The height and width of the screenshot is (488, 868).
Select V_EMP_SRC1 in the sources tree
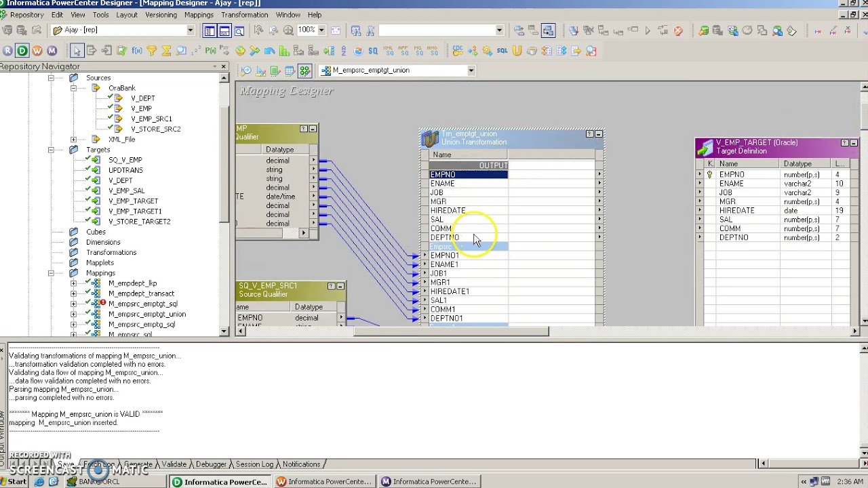pyautogui.click(x=151, y=119)
